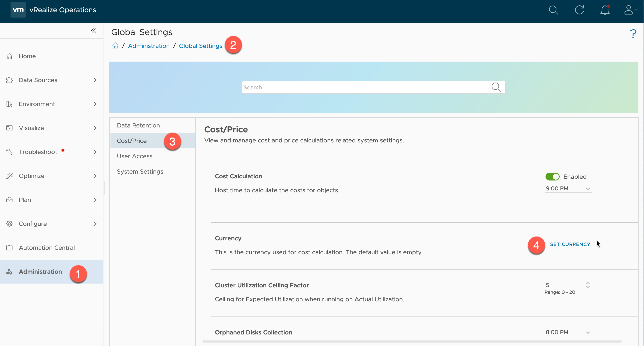644x346 pixels.
Task: Click the SET CURRENCY link
Action: point(570,244)
